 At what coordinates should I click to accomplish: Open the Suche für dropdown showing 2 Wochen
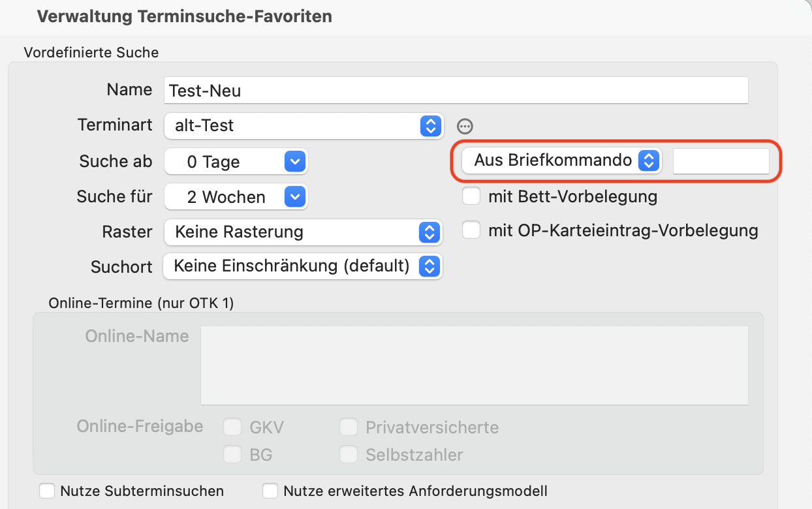tap(236, 197)
